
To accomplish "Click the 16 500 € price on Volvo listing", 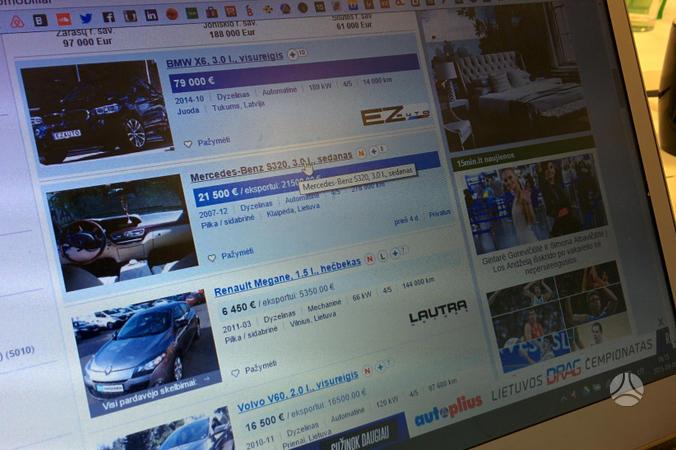I will point(265,423).
